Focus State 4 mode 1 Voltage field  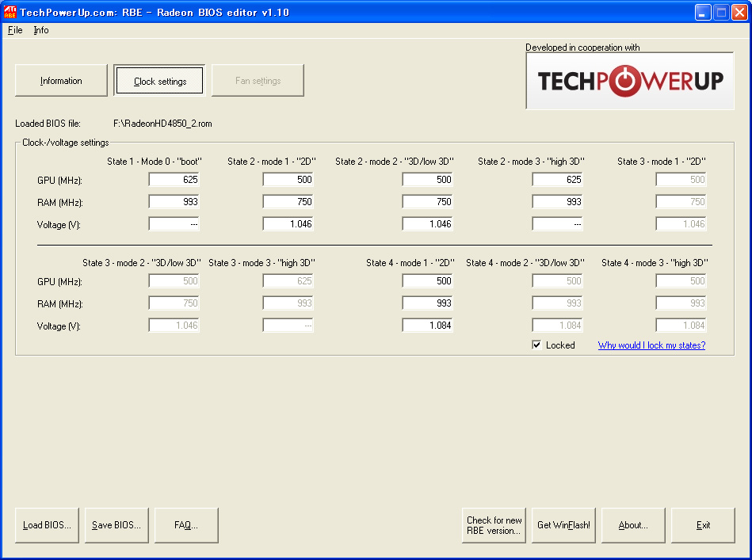click(x=428, y=326)
